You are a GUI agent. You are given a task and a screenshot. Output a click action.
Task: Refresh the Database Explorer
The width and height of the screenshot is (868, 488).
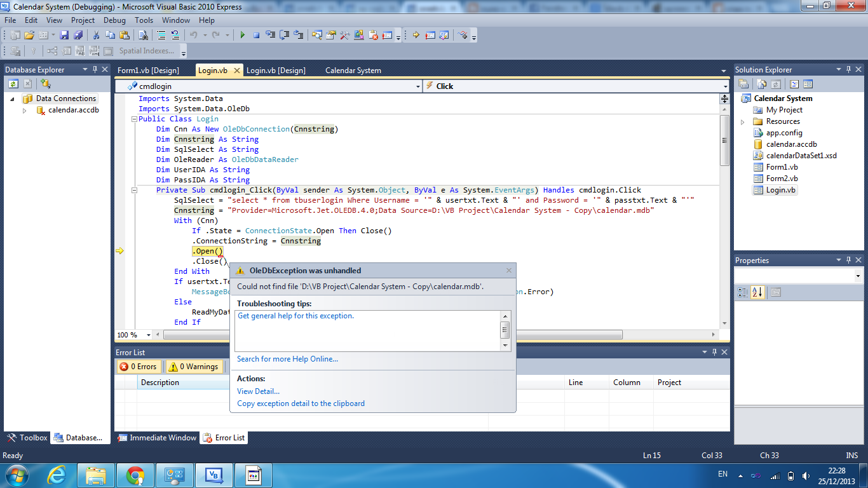[13, 84]
